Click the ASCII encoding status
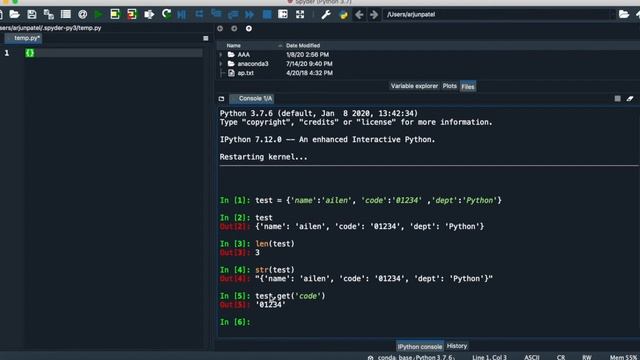 (531, 357)
